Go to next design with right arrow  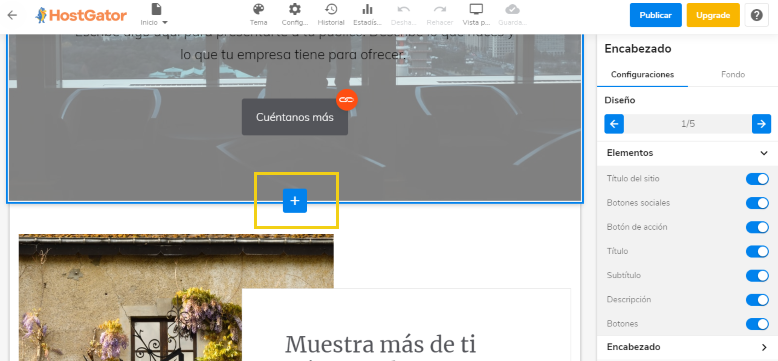761,123
